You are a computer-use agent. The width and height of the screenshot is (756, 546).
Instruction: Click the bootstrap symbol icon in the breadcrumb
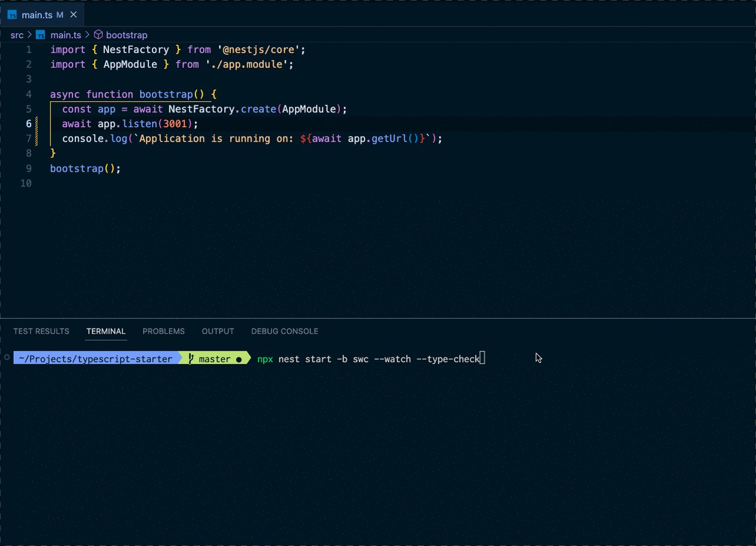coord(98,35)
